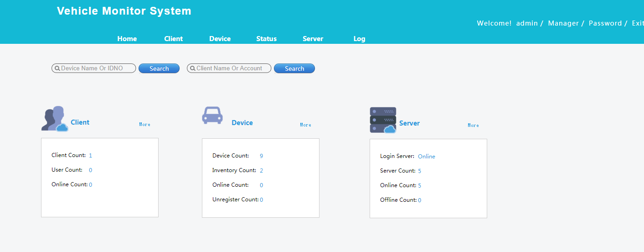
Task: Click magnifier icon in client search field
Action: tap(193, 68)
